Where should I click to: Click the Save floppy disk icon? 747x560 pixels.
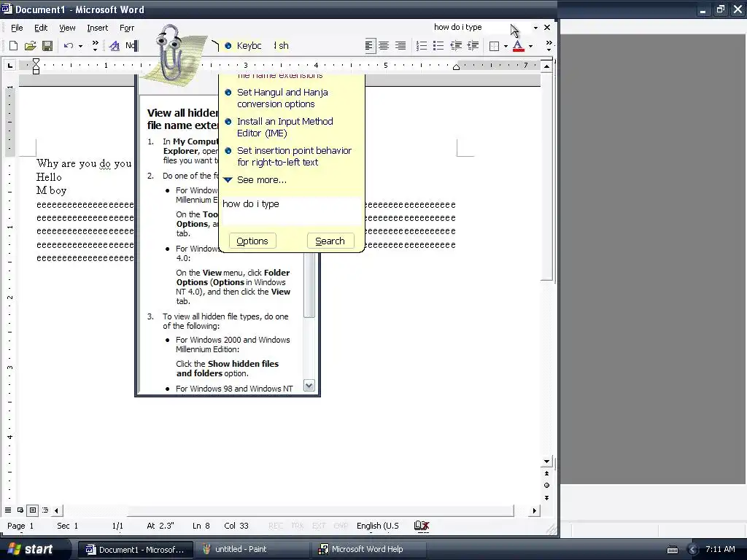(47, 46)
